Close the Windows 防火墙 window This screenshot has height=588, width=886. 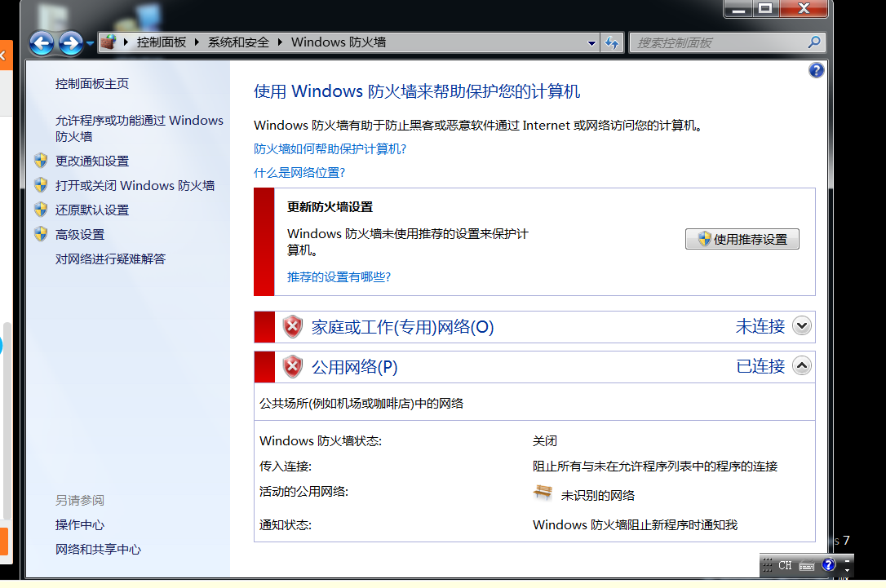pyautogui.click(x=804, y=8)
